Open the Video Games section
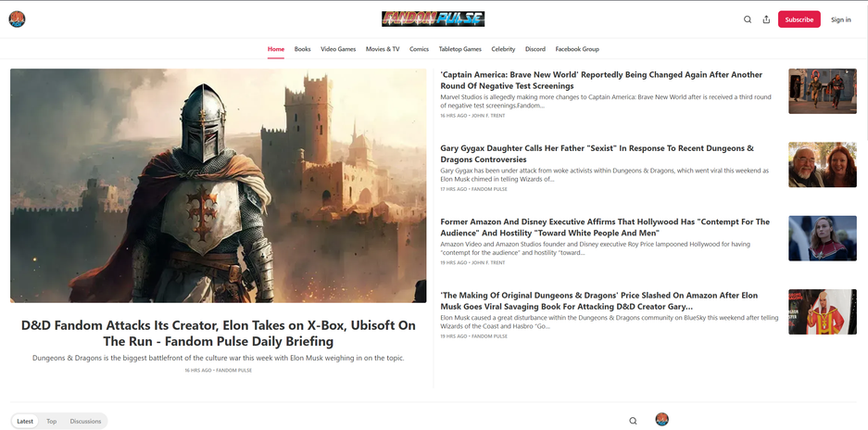Viewport: 868px width, 430px height. [x=338, y=49]
